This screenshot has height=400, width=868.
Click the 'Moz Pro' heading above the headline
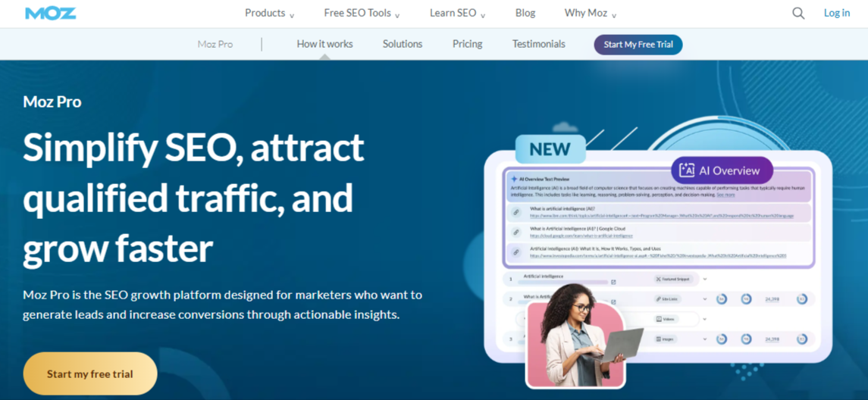pyautogui.click(x=52, y=102)
